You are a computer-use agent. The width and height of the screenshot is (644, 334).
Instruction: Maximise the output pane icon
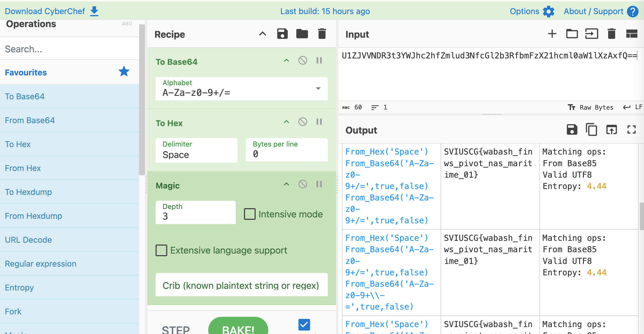pos(632,130)
